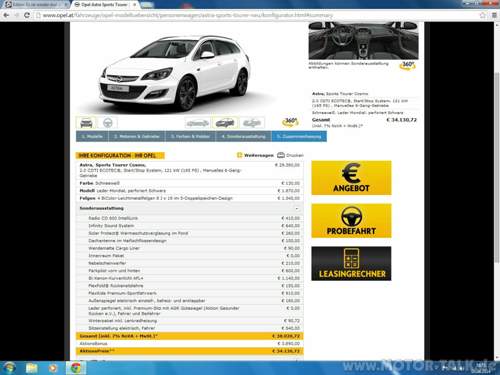This screenshot has width=500, height=375.
Task: Select the rear car angle thumbnail
Action: click(252, 123)
